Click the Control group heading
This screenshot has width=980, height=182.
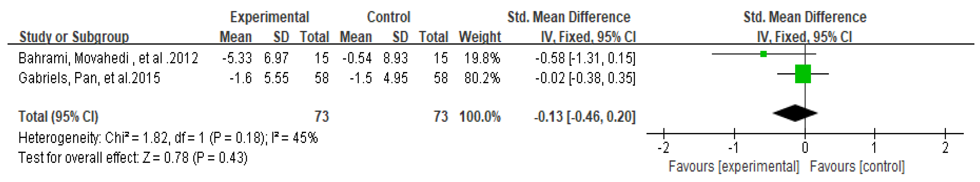pos(388,17)
